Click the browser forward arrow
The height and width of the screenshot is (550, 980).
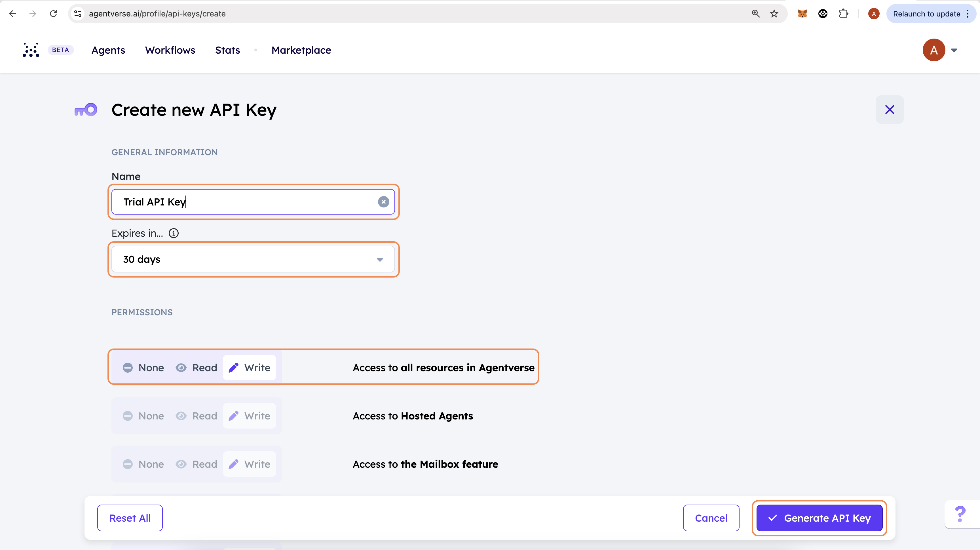pos(33,14)
